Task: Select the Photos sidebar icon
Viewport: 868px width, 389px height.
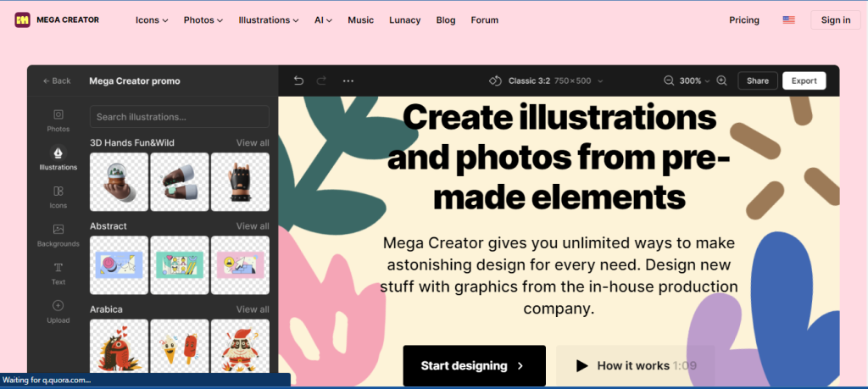Action: (58, 114)
